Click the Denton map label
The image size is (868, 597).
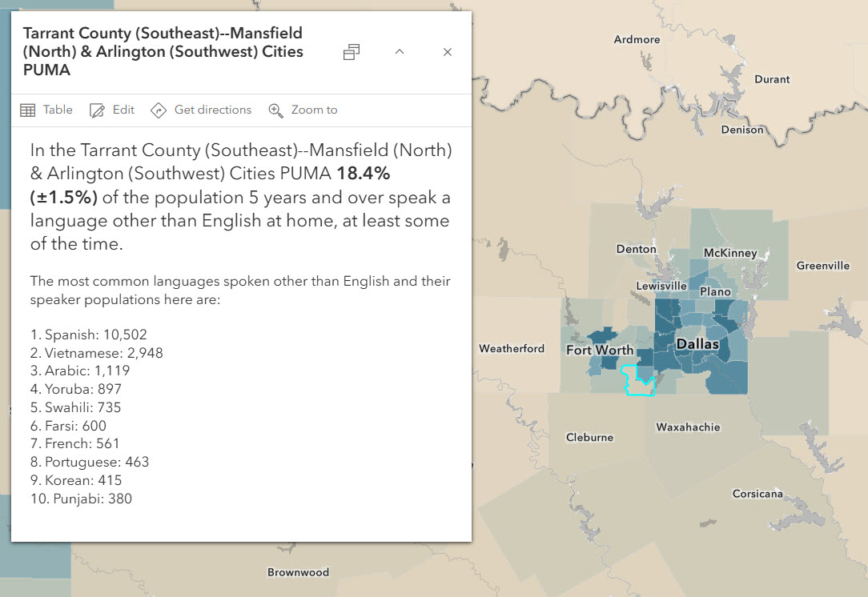[636, 250]
